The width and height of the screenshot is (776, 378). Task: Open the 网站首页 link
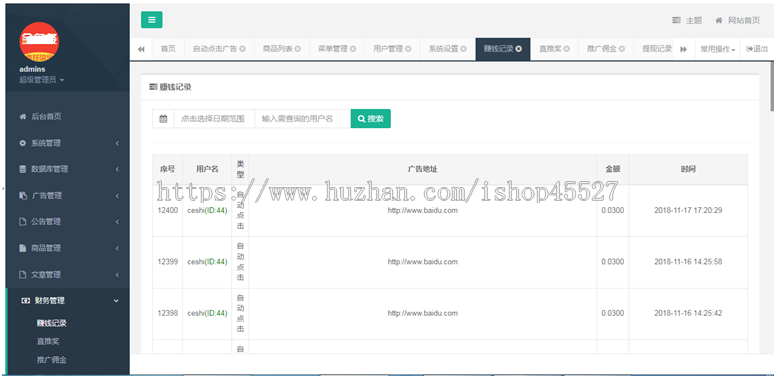(744, 20)
